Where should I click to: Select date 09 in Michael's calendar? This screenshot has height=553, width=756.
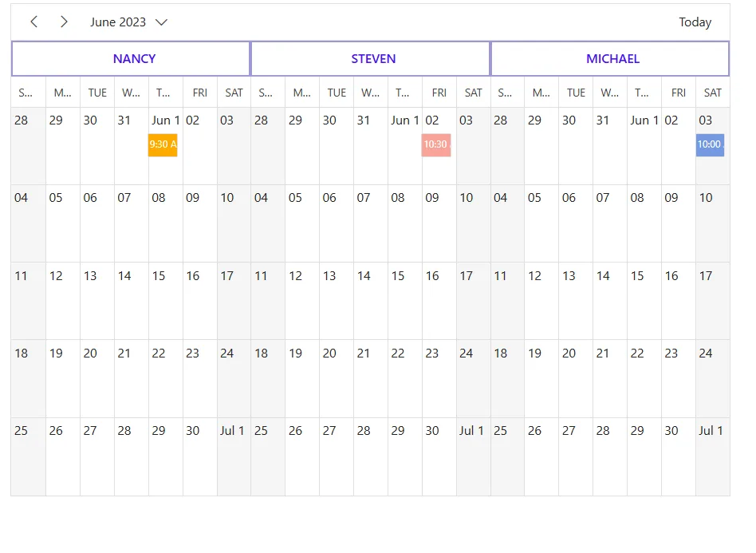[x=679, y=223]
